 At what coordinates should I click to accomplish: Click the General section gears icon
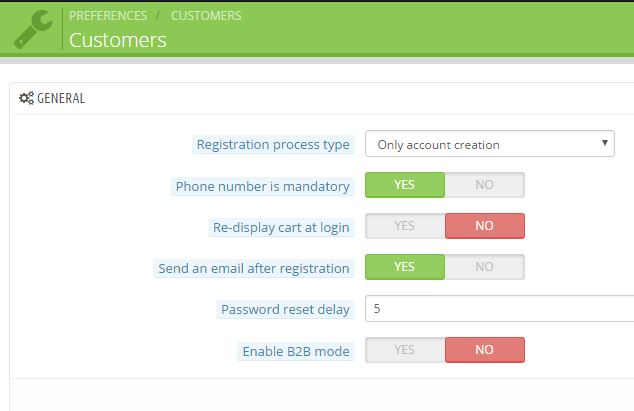click(x=27, y=98)
